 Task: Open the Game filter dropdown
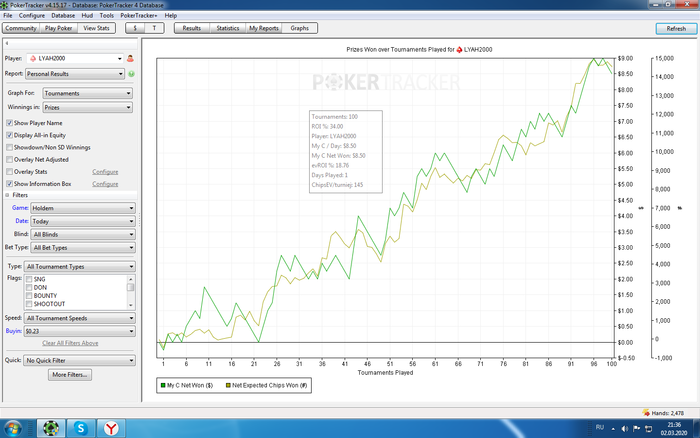coord(83,208)
